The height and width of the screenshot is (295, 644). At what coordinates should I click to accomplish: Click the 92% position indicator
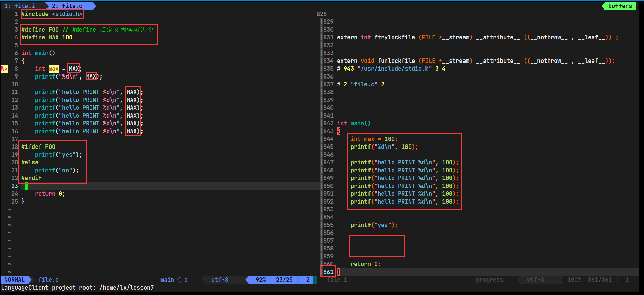pyautogui.click(x=261, y=280)
